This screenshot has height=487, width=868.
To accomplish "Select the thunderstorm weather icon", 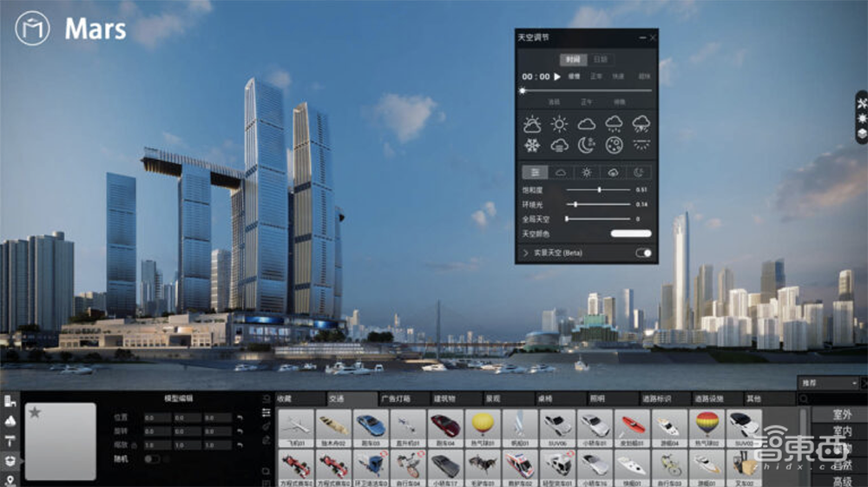I will click(641, 124).
